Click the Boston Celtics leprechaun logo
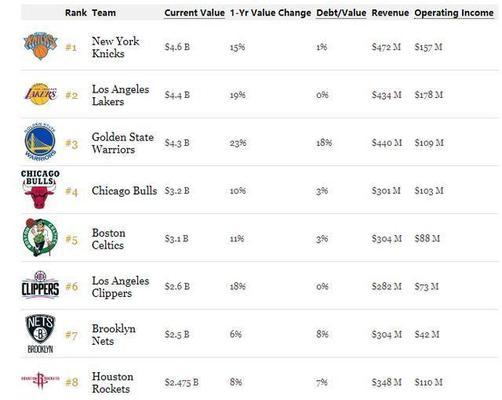This screenshot has height=400, width=502. click(40, 237)
